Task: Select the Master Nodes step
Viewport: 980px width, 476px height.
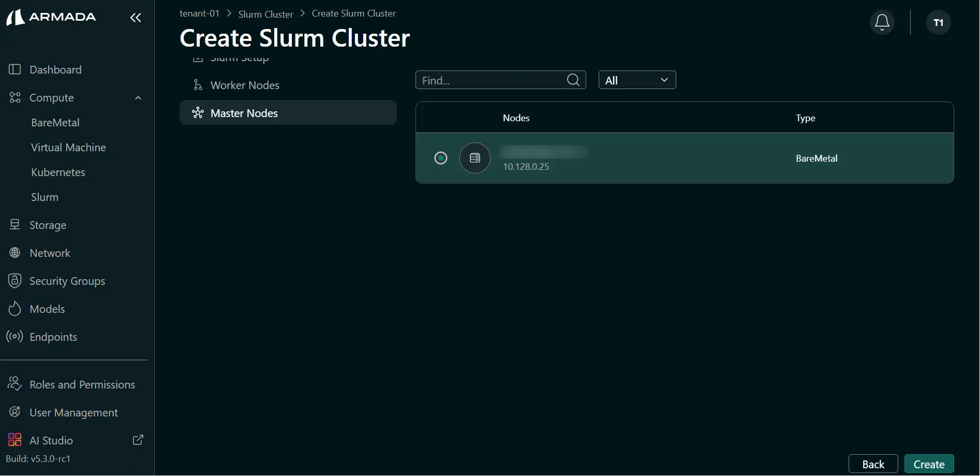Action: pyautogui.click(x=288, y=112)
